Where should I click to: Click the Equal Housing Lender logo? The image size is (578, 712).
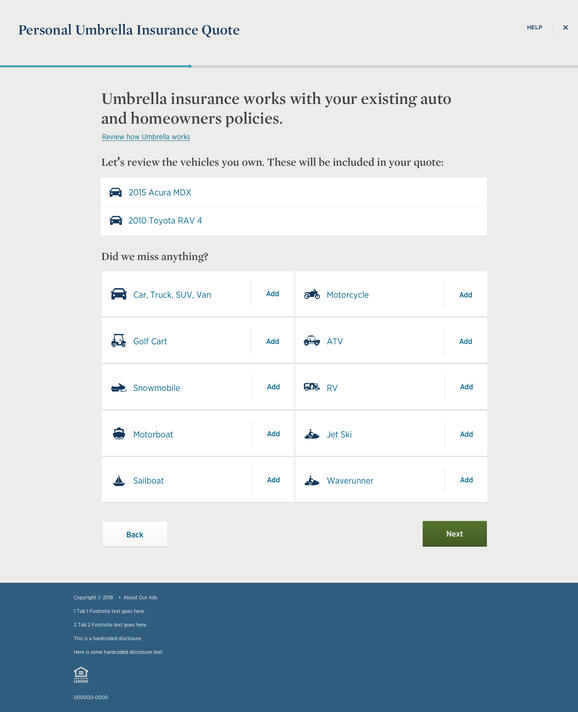pos(81,675)
